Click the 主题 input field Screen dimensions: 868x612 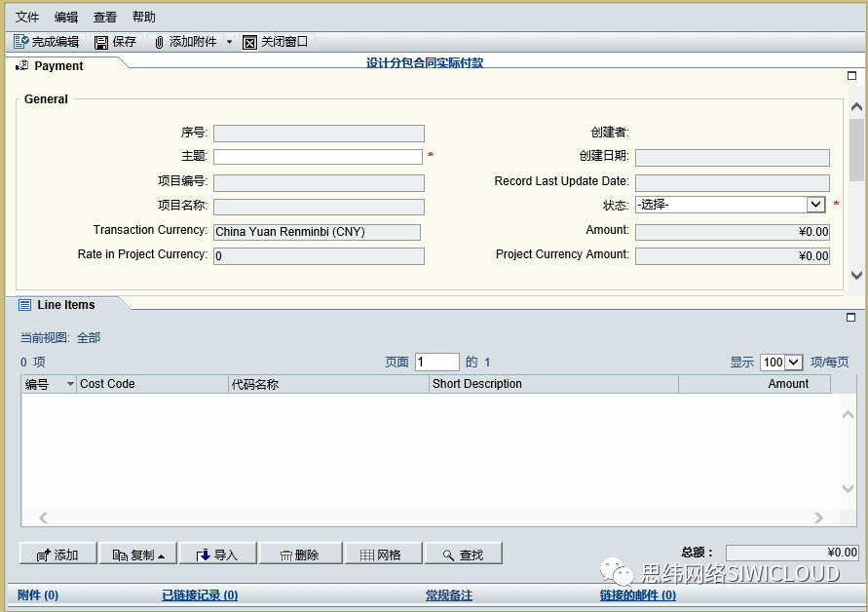[x=318, y=157]
